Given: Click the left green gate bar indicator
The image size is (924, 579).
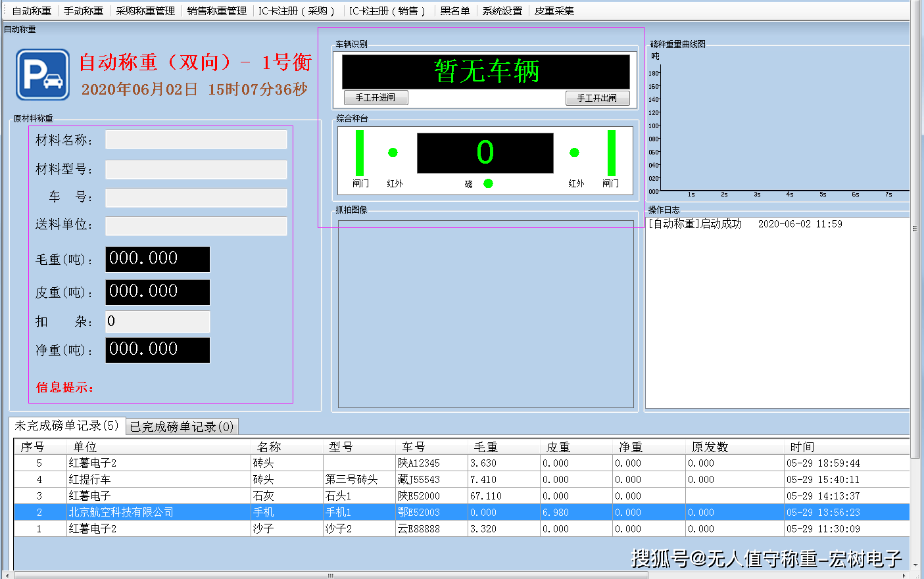Looking at the screenshot, I should (x=360, y=152).
